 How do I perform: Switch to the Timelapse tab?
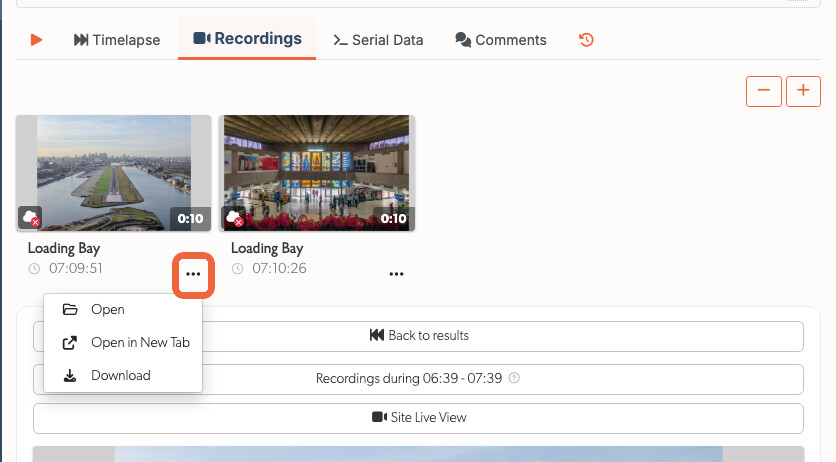(117, 40)
